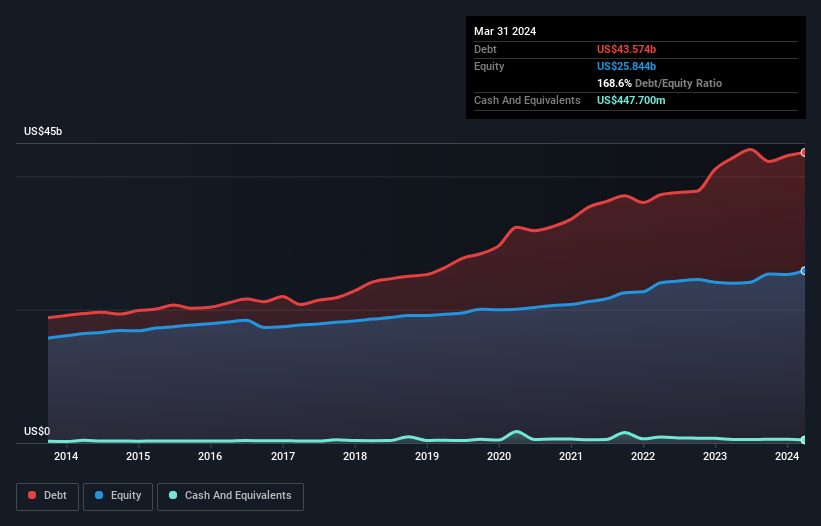Toggle Cash And Equivalents legend button
This screenshot has width=821, height=526.
230,496
